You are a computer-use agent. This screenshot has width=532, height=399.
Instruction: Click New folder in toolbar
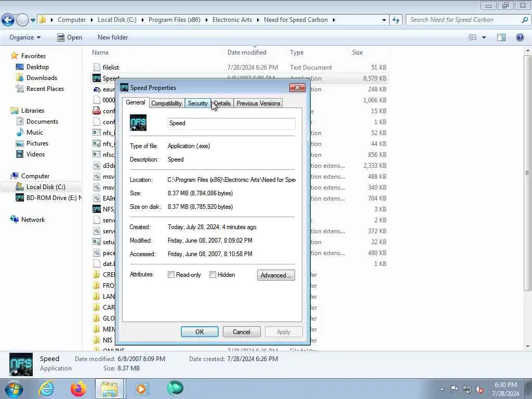113,37
